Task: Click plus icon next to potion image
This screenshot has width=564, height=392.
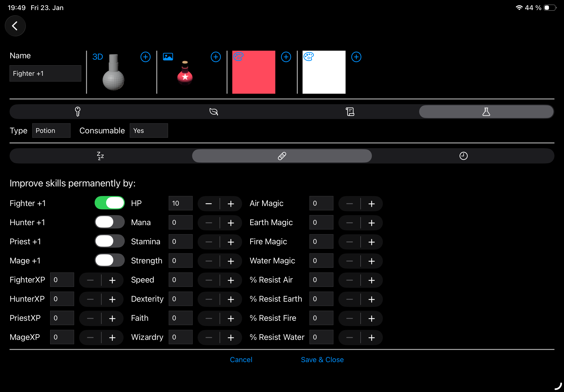Action: point(216,57)
